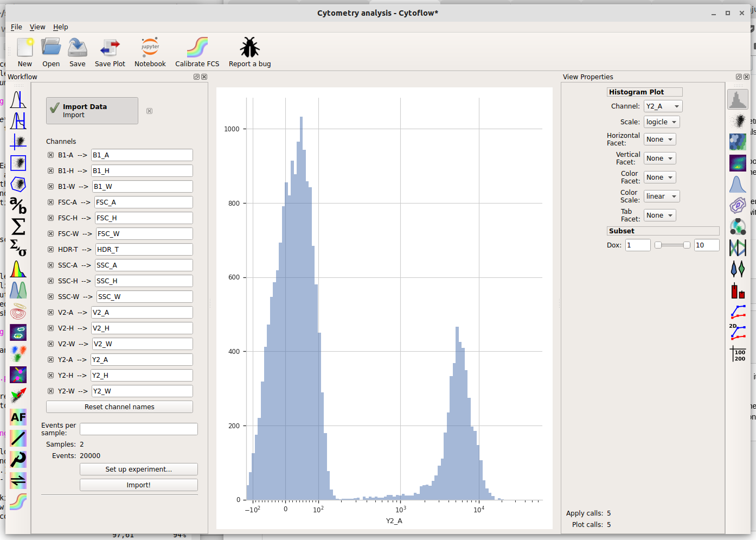This screenshot has width=756, height=540.
Task: Open the Color Facet dropdown
Action: pyautogui.click(x=659, y=177)
